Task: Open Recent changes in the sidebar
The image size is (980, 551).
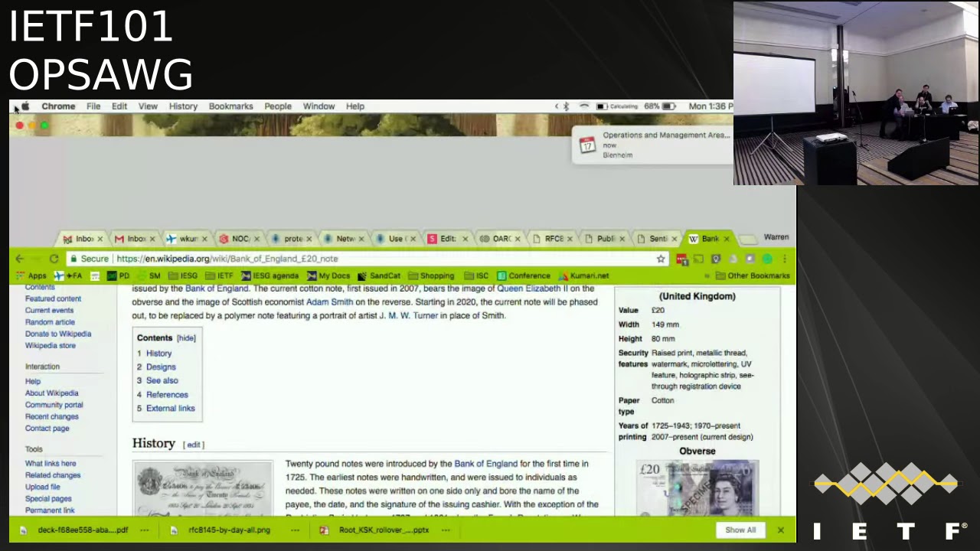Action: [51, 416]
